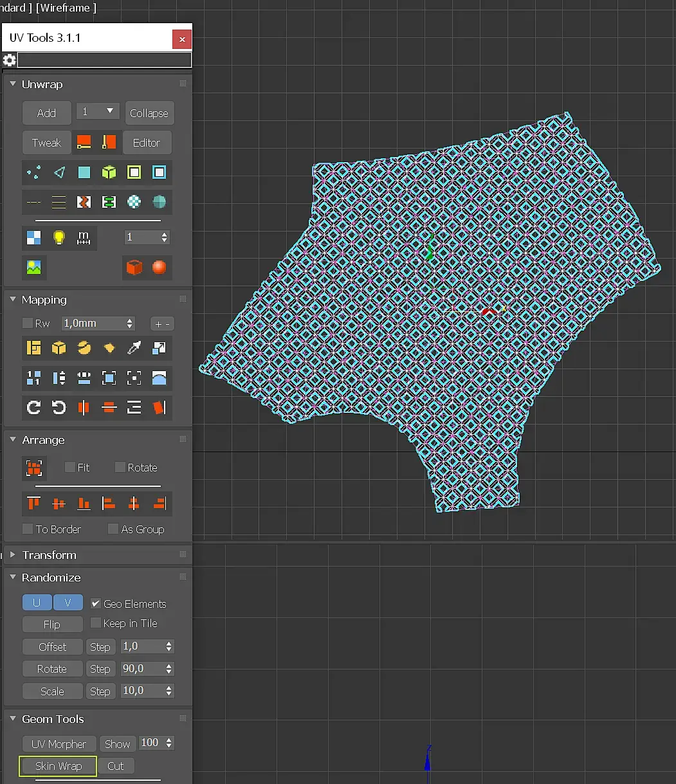Click the Offset step value spinner arrows

(169, 646)
